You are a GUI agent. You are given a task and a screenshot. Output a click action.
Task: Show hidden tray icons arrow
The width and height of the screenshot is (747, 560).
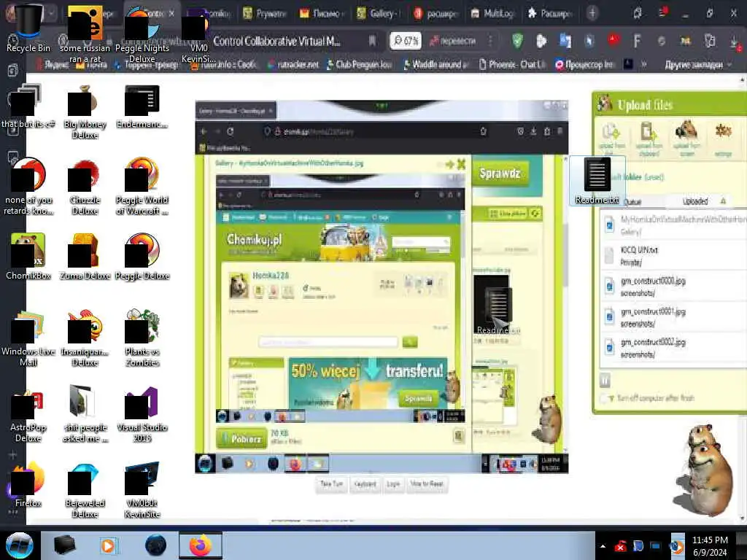point(603,546)
